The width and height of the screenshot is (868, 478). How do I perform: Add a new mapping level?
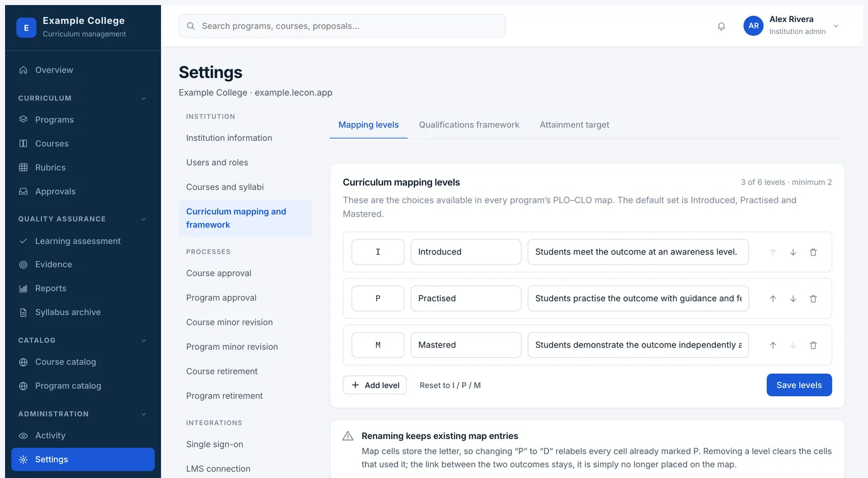(x=375, y=385)
